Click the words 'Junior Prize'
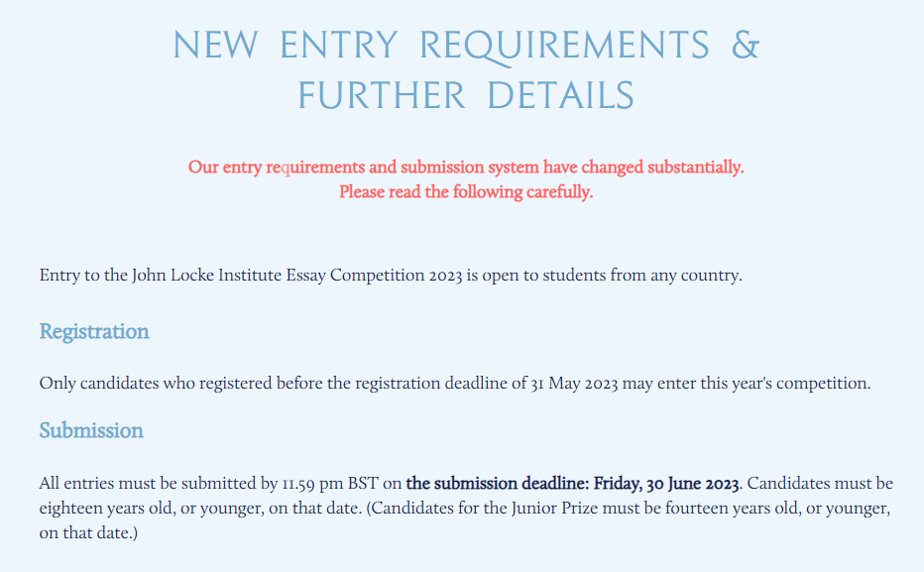The width and height of the screenshot is (924, 572). (550, 508)
